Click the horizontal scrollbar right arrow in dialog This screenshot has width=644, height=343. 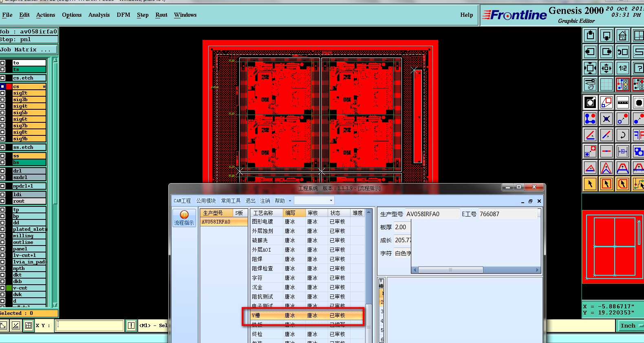(537, 270)
